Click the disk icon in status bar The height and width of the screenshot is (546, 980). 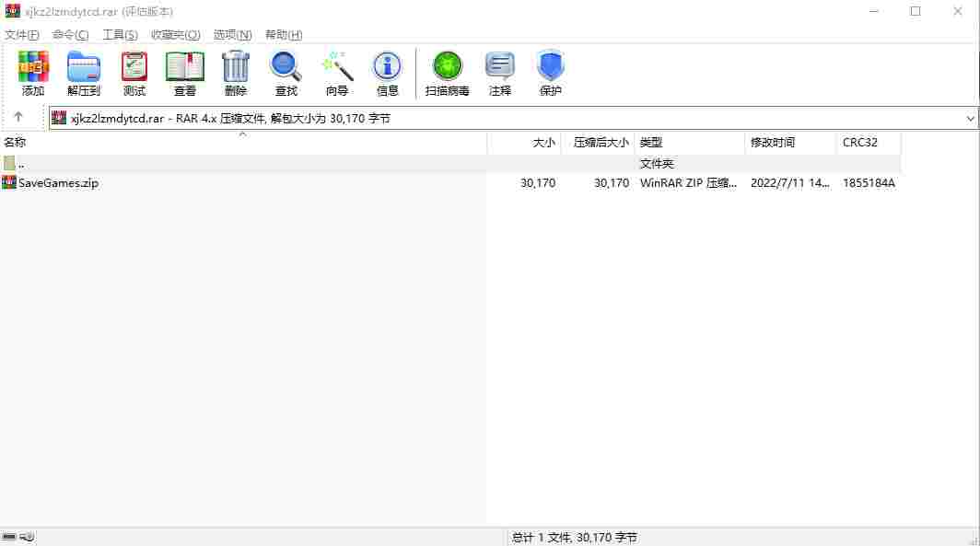point(9,537)
